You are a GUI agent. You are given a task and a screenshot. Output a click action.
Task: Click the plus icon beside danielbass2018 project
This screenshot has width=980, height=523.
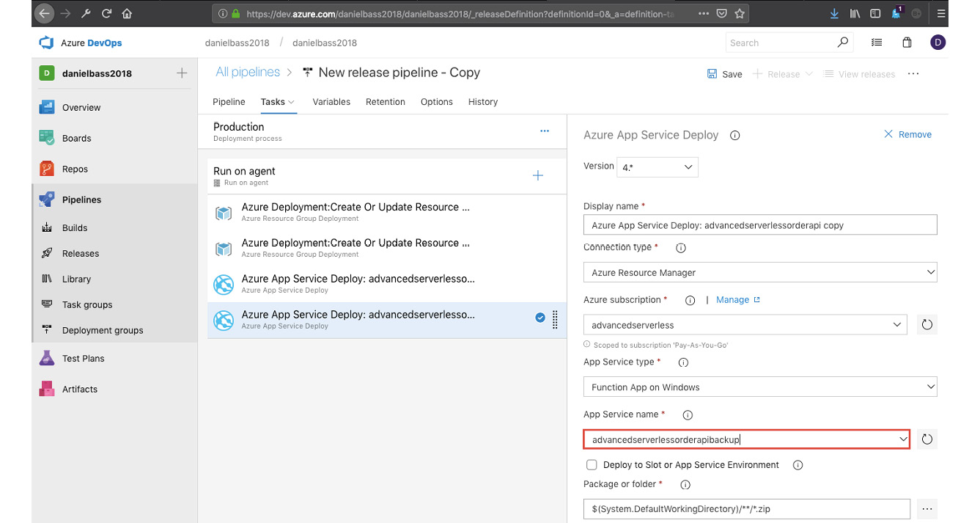click(x=182, y=73)
